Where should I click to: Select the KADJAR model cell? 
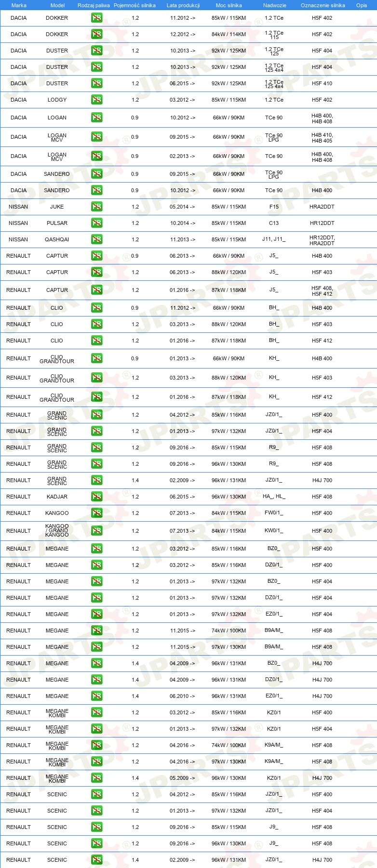tap(57, 497)
